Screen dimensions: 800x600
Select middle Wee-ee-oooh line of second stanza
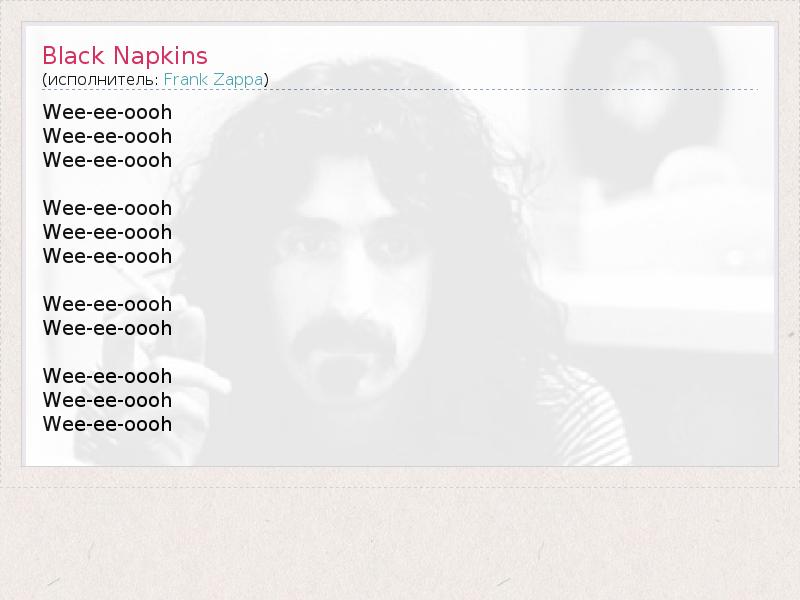[x=107, y=232]
